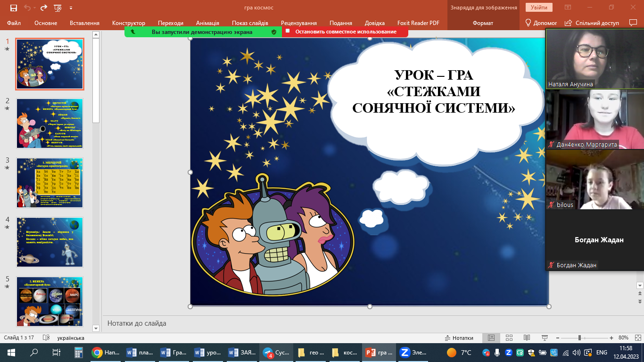The width and height of the screenshot is (644, 362).
Task: Open the Анімація ribbon tab
Action: (x=207, y=23)
